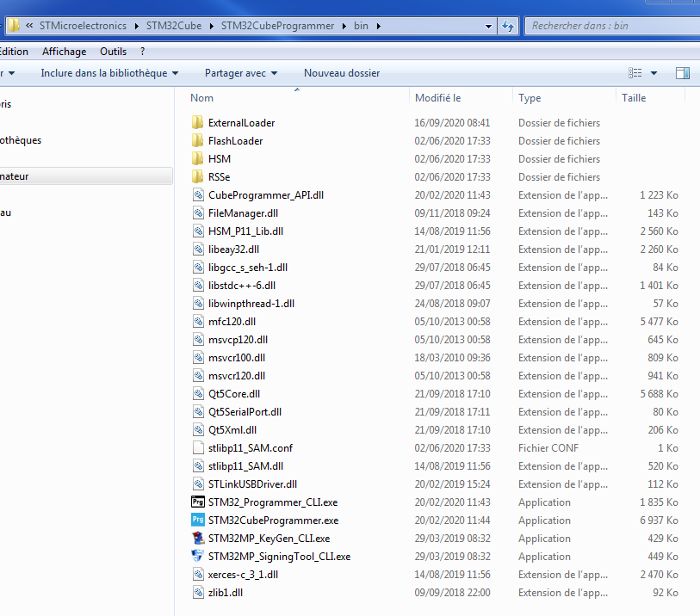The image size is (700, 616).
Task: Open the address bar history dropdown
Action: 488,27
